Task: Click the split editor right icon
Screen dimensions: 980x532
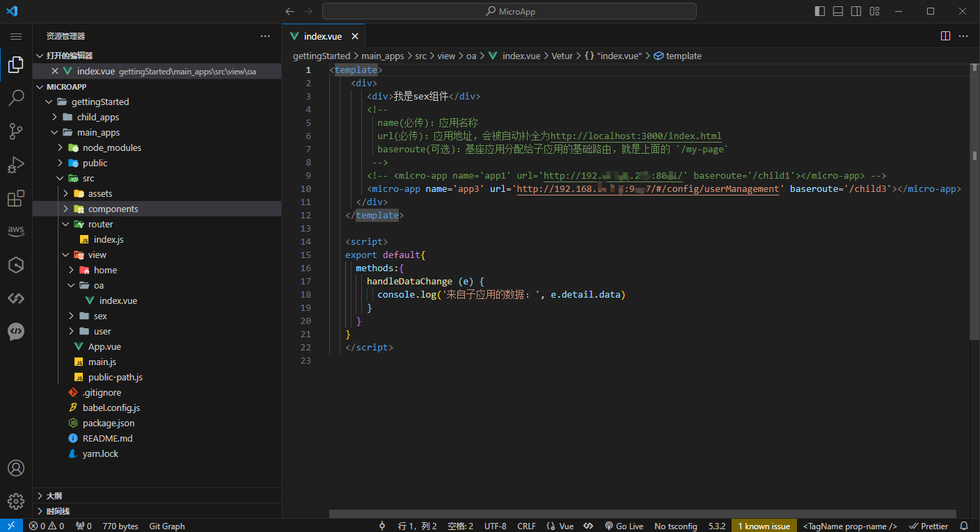Action: pos(945,36)
